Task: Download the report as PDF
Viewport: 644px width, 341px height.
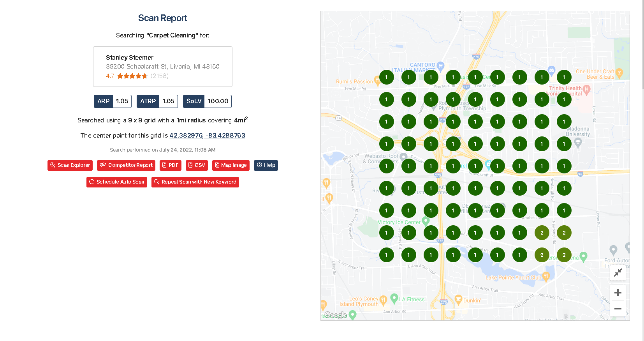Action: point(171,165)
